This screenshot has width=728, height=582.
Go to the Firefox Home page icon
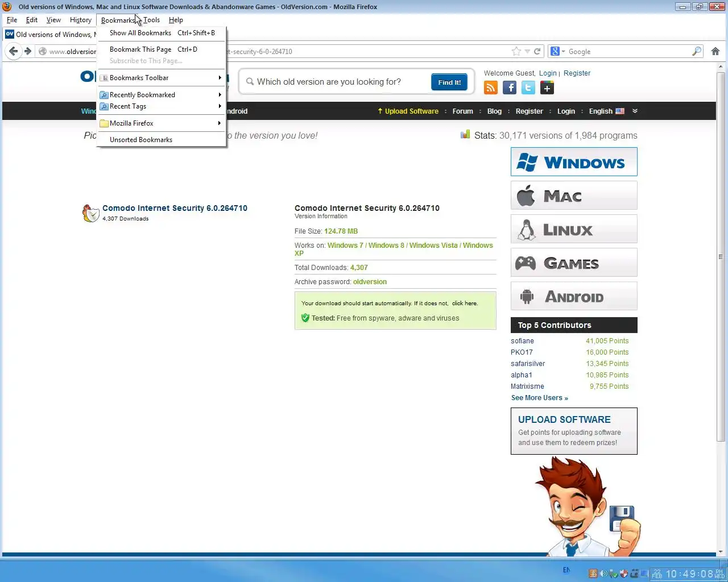click(x=715, y=51)
